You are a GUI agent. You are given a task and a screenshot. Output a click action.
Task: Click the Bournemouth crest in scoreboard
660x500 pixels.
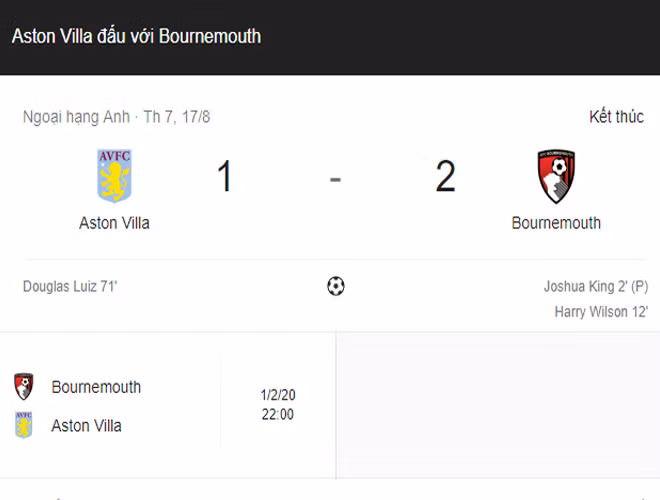(x=556, y=177)
